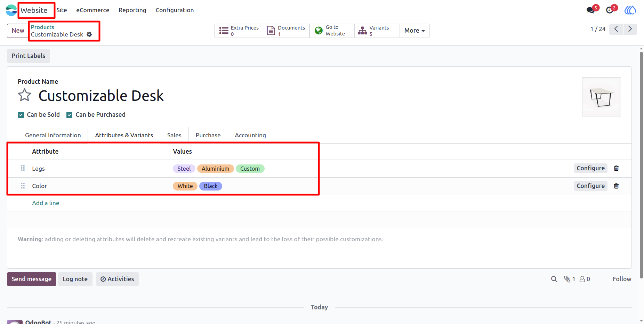Screen dimensions: 644x324
Task: Click the Odoo app logo icon
Action: coord(11,10)
